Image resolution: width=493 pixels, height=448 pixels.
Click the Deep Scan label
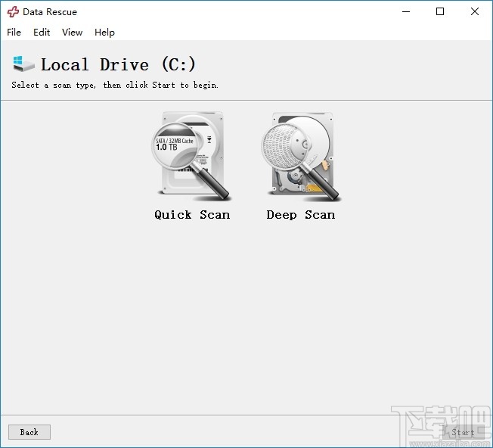click(x=301, y=215)
